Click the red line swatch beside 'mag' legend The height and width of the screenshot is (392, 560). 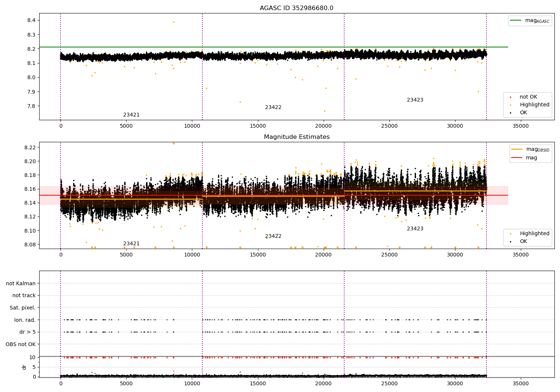(517, 158)
